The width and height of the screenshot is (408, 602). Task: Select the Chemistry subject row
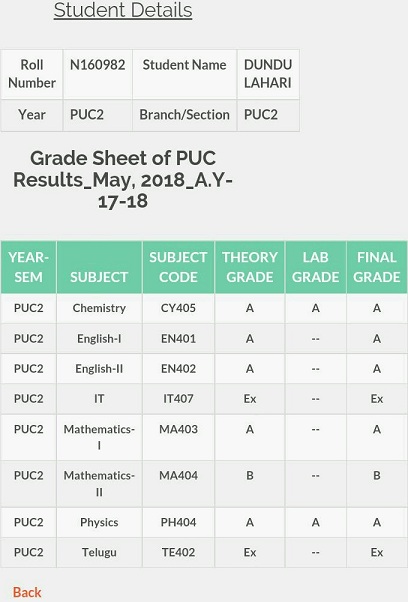[204, 308]
